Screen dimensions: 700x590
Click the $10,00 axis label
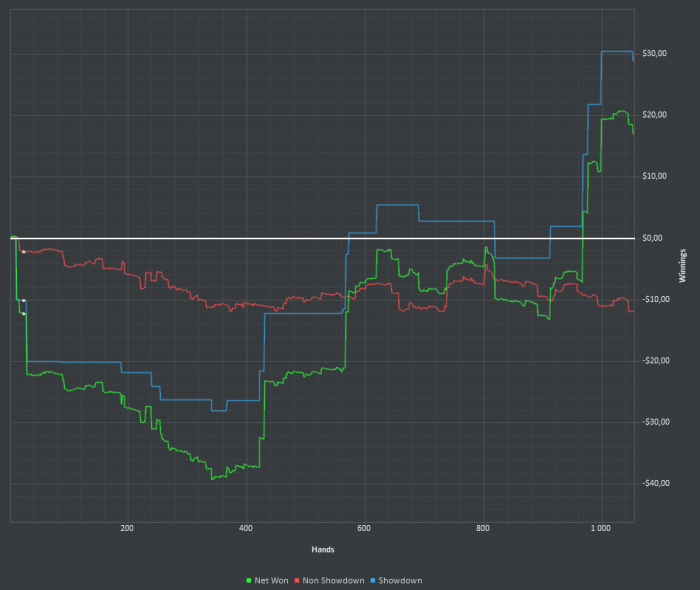coord(654,176)
